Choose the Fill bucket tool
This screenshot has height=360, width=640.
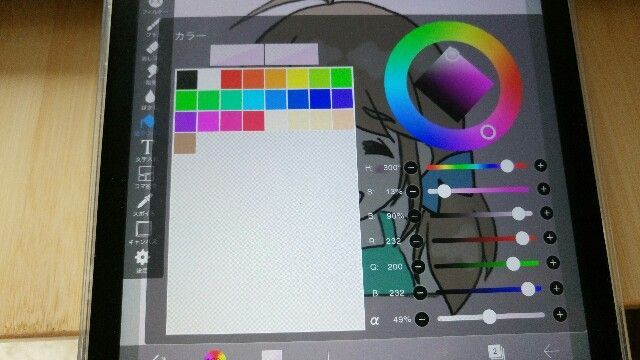coord(147,122)
